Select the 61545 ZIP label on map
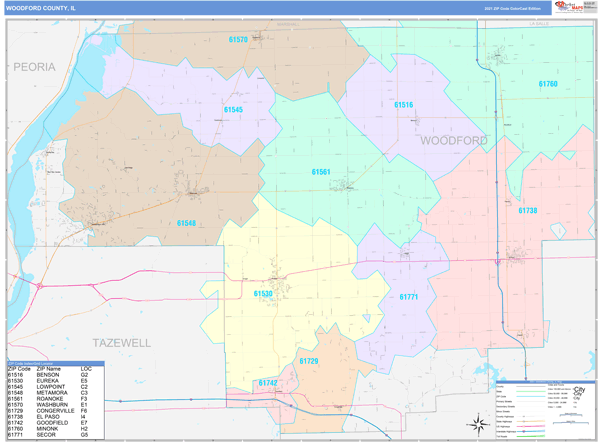This screenshot has width=600, height=442. [x=233, y=110]
